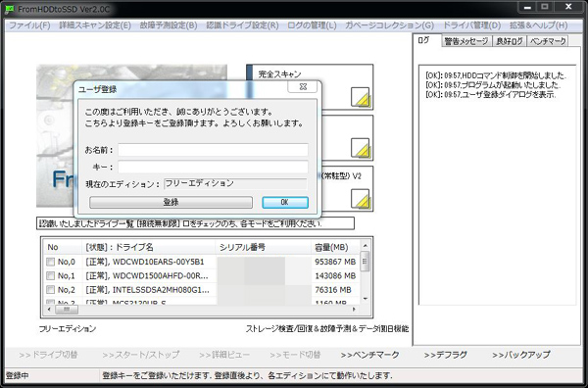Click フリーエディション label below drive list

click(68, 329)
